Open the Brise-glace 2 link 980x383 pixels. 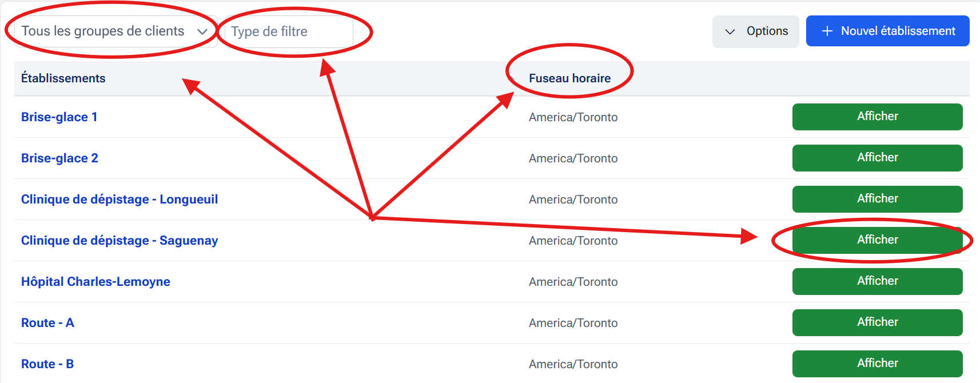click(59, 158)
